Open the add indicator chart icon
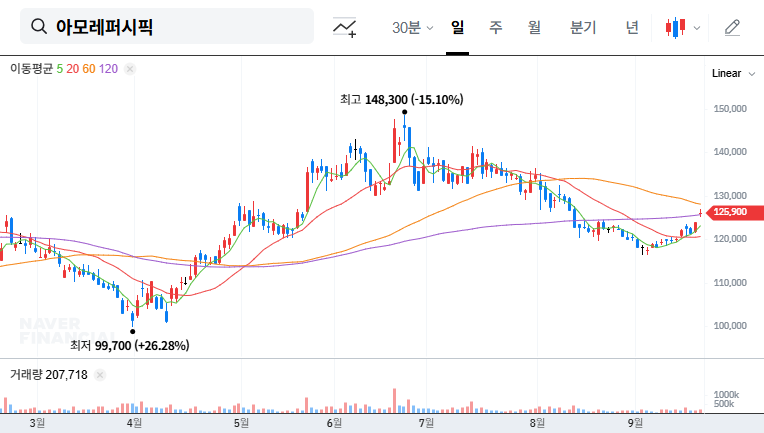The image size is (764, 433). point(344,27)
